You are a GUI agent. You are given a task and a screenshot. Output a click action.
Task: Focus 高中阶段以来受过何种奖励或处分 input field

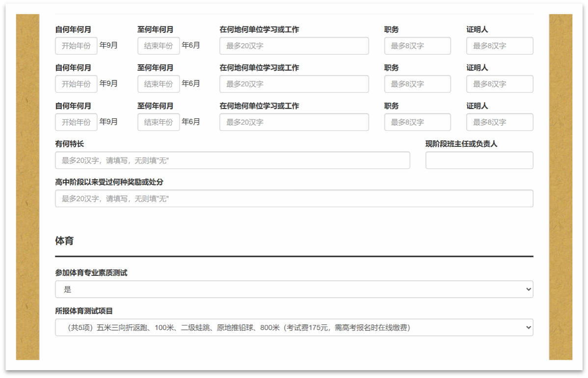(x=294, y=199)
